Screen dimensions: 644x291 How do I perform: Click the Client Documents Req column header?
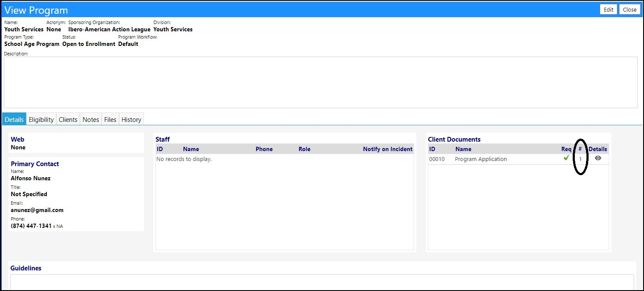tap(566, 149)
